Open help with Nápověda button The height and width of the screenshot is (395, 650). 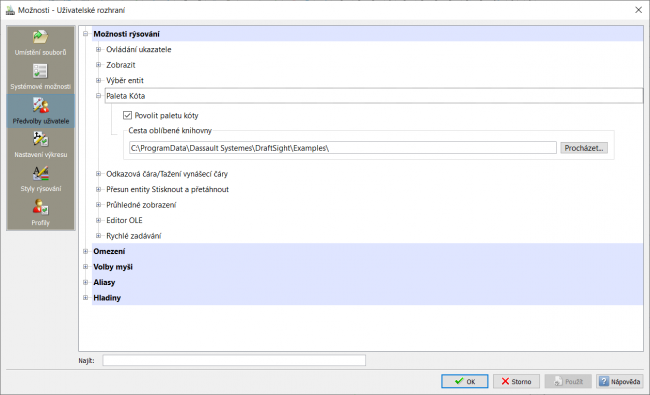click(x=620, y=381)
